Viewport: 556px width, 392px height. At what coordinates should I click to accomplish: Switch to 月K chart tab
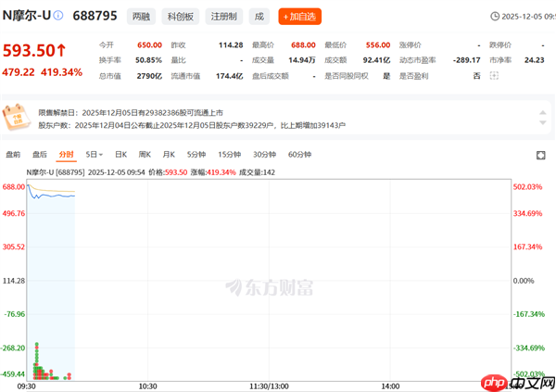[169, 155]
